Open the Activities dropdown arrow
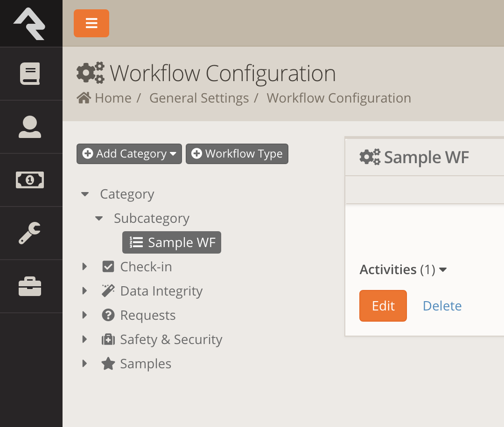The image size is (504, 427). coord(443,269)
